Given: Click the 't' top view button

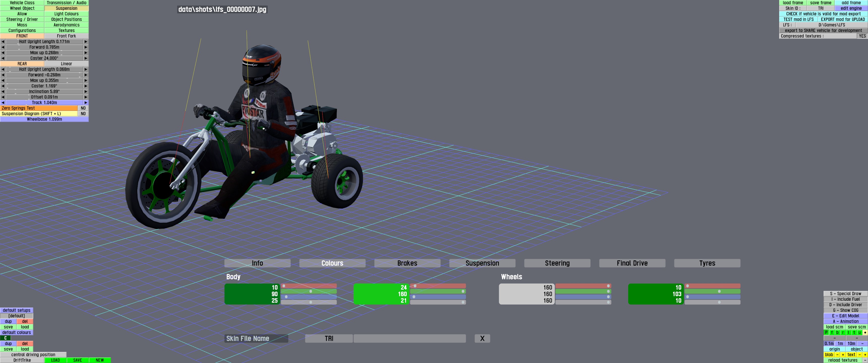Looking at the screenshot, I should pos(854,333).
